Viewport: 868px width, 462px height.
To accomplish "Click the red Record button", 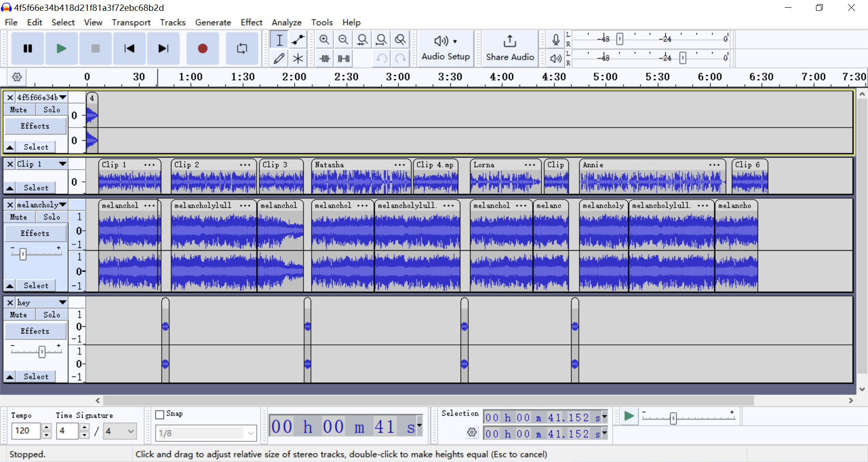I will tap(203, 48).
